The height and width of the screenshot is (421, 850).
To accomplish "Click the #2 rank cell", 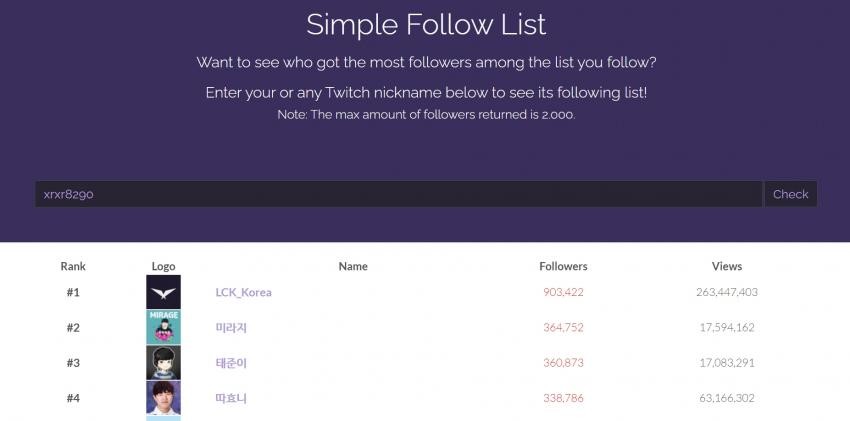I will (73, 327).
